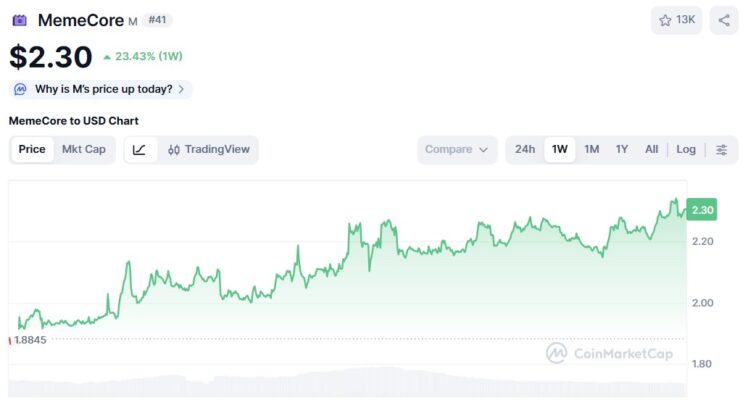Switch chart to Price view
This screenshot has height=400, width=748.
[32, 150]
